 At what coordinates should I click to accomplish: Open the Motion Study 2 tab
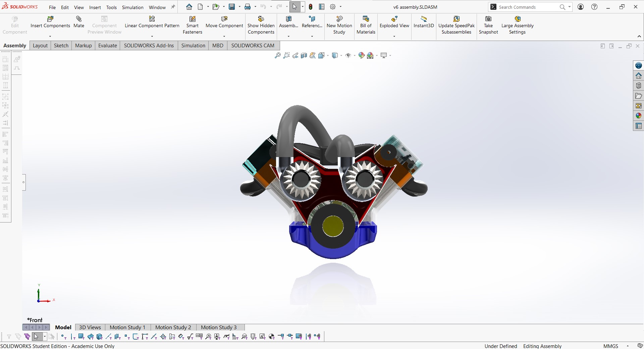[173, 328]
